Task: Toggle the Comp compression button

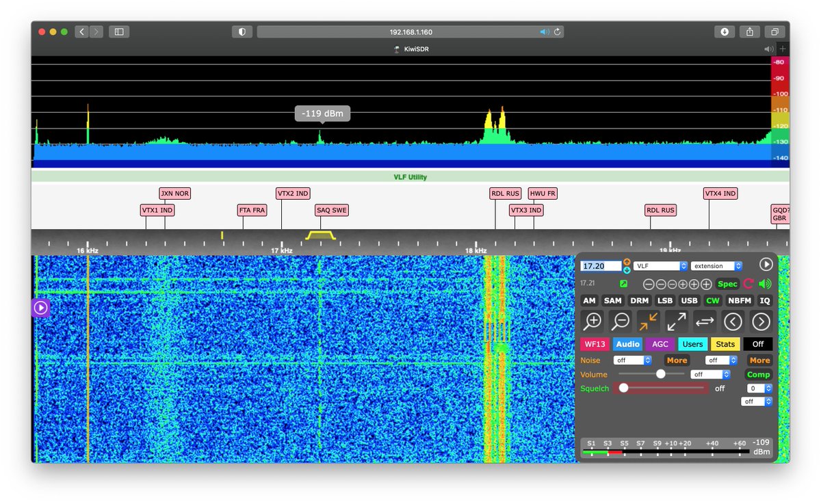Action: [758, 374]
